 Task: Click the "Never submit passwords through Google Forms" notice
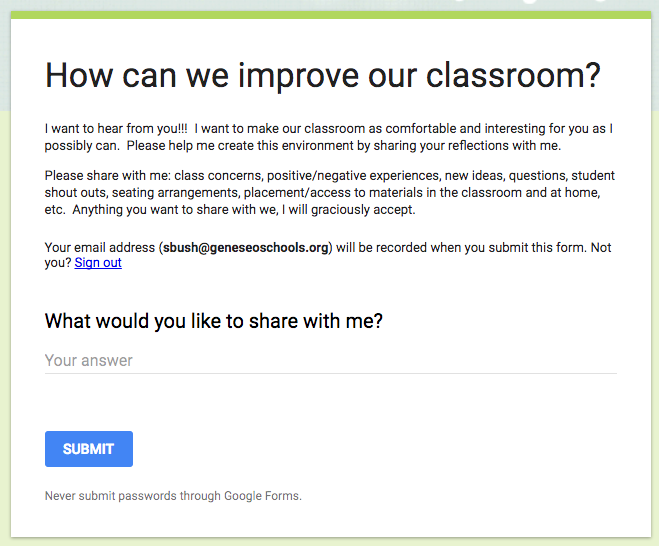click(x=173, y=496)
